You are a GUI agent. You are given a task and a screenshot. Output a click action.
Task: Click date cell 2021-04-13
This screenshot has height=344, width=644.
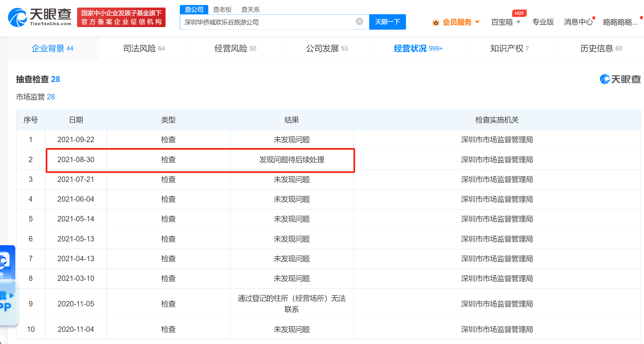tap(76, 259)
